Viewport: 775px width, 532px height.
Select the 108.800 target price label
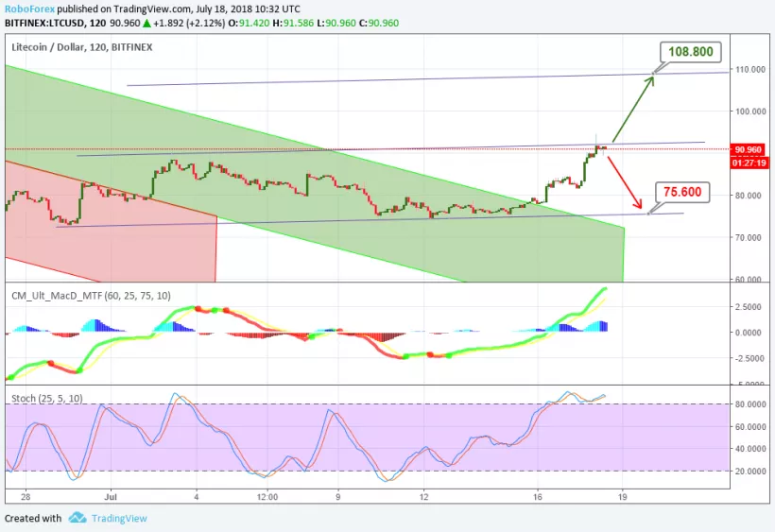pyautogui.click(x=692, y=53)
